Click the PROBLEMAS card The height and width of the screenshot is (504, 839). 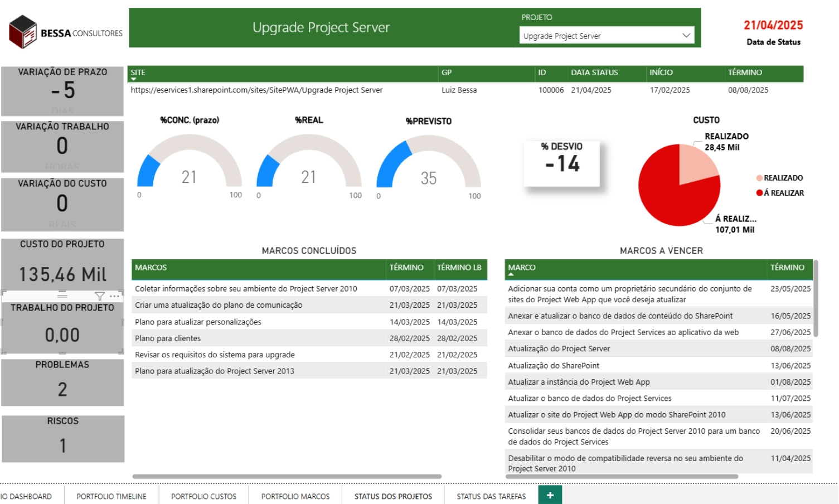click(x=62, y=382)
